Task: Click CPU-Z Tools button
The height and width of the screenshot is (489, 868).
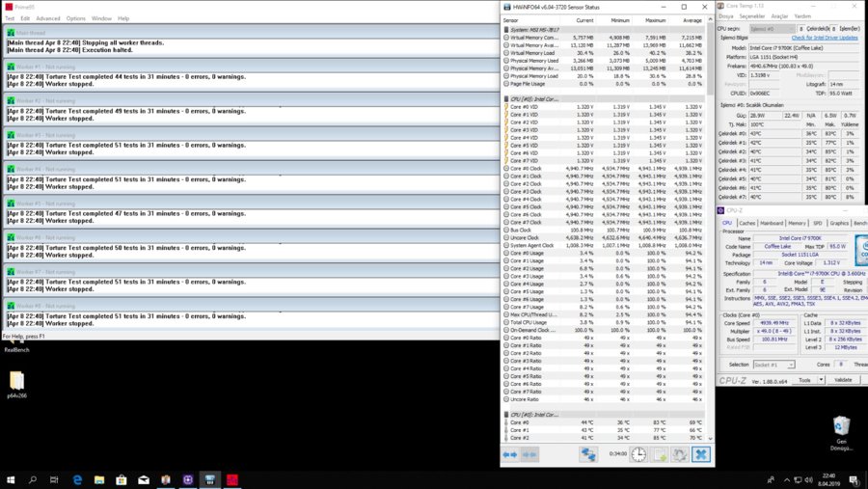Action: click(804, 380)
